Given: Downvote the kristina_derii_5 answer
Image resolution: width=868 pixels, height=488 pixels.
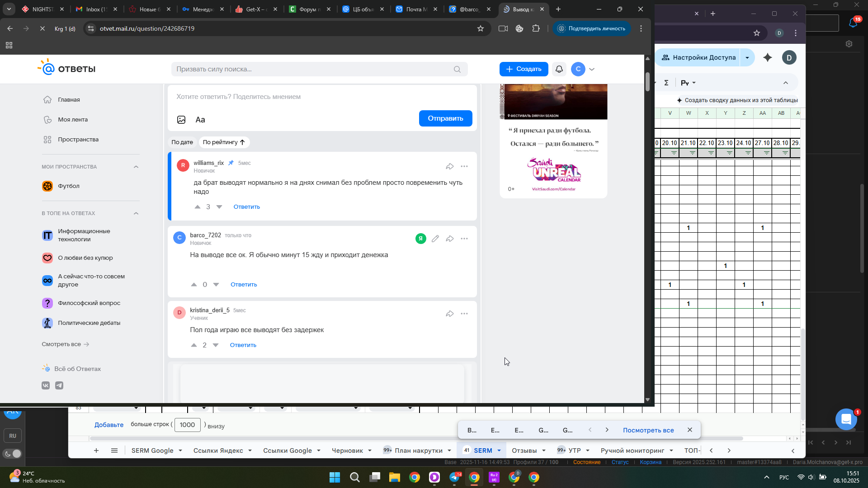Looking at the screenshot, I should click(216, 345).
